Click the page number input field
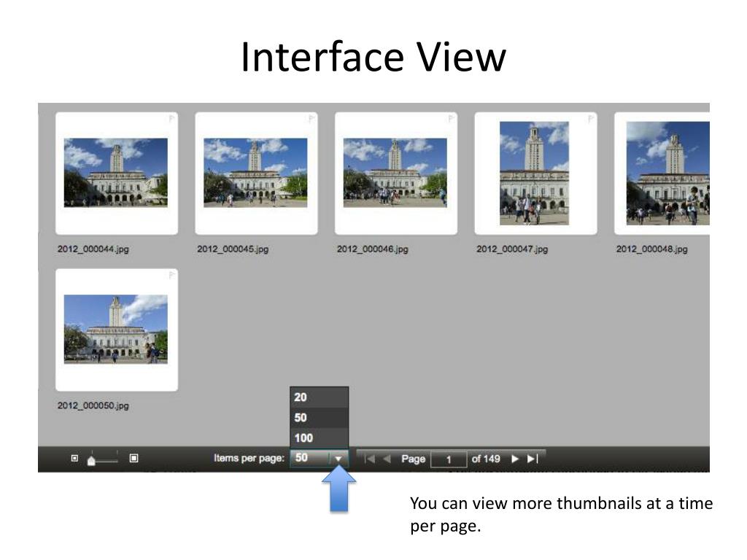The width and height of the screenshot is (747, 560). coord(449,459)
